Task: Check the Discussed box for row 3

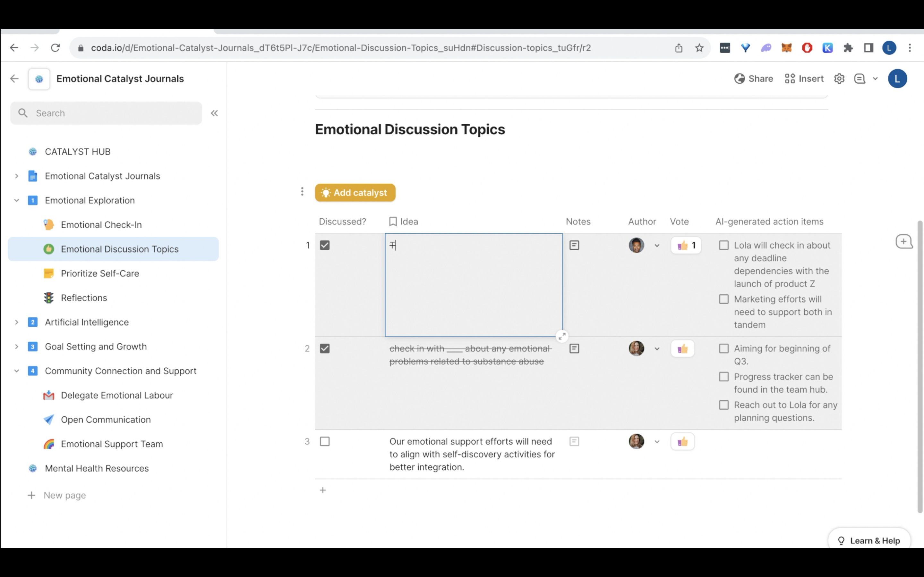Action: 325,441
